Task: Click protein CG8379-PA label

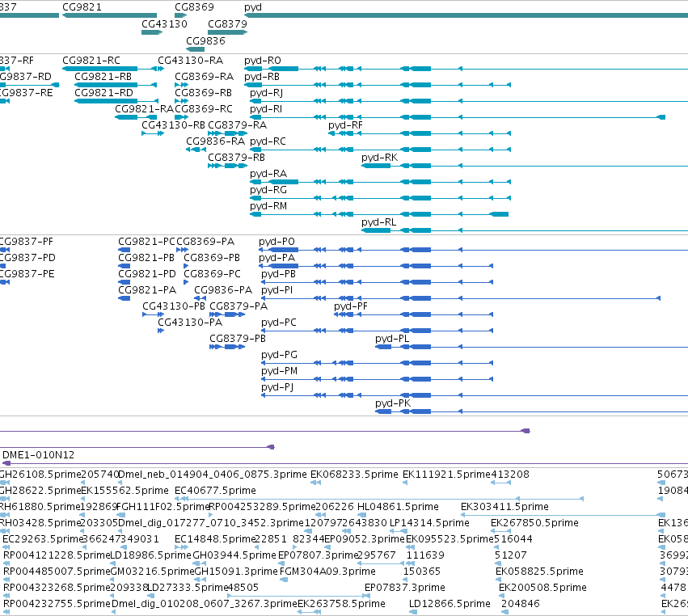Action: tap(238, 306)
